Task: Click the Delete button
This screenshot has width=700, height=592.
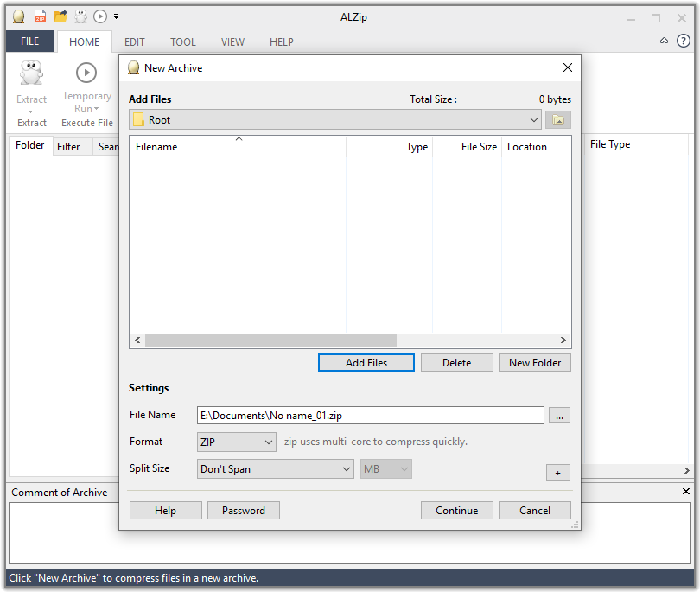Action: (x=456, y=362)
